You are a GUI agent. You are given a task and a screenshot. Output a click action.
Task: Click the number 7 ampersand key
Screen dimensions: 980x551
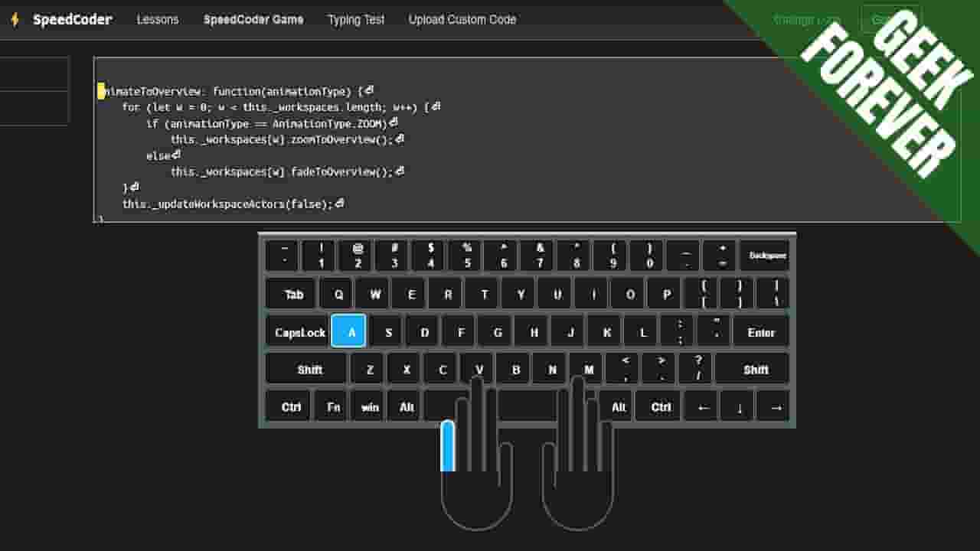pyautogui.click(x=538, y=256)
